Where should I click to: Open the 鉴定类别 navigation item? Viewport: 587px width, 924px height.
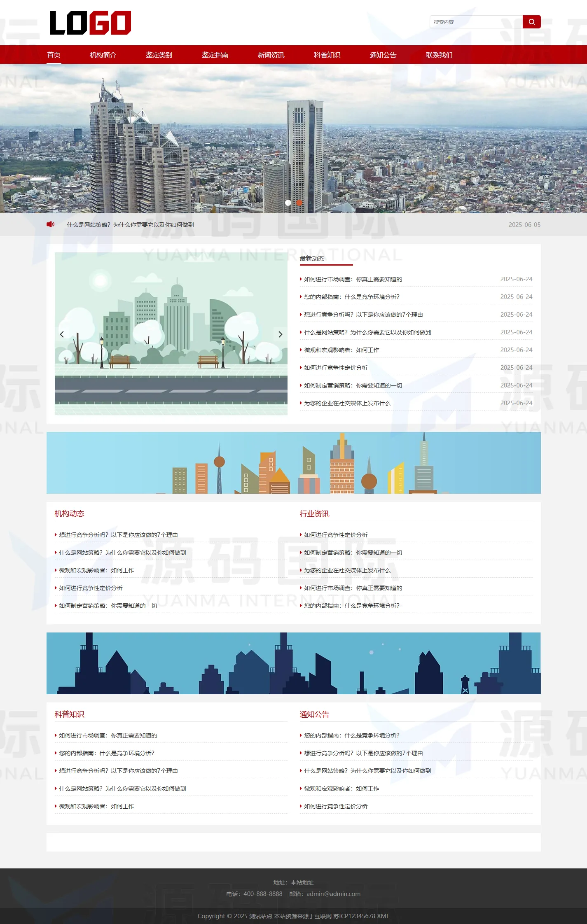[x=159, y=55]
